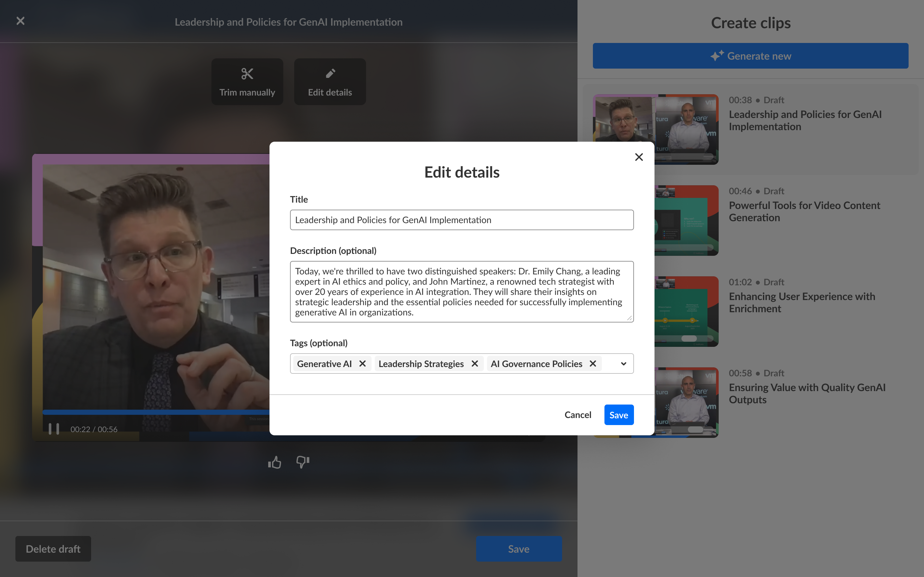The width and height of the screenshot is (924, 577).
Task: Click the Title input field
Action: click(x=462, y=220)
